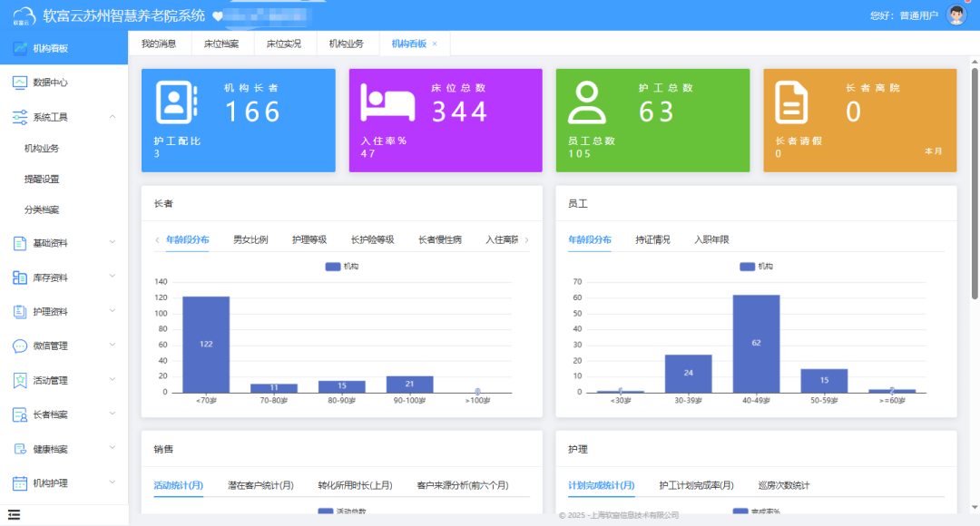The width and height of the screenshot is (980, 526).
Task: Click the 系统工具 sliders icon
Action: 20,117
